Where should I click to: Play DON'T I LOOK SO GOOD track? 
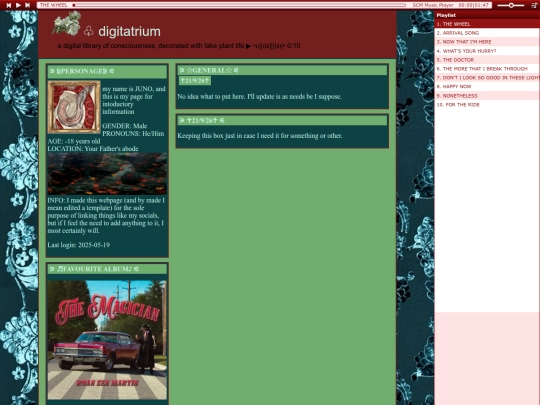487,78
